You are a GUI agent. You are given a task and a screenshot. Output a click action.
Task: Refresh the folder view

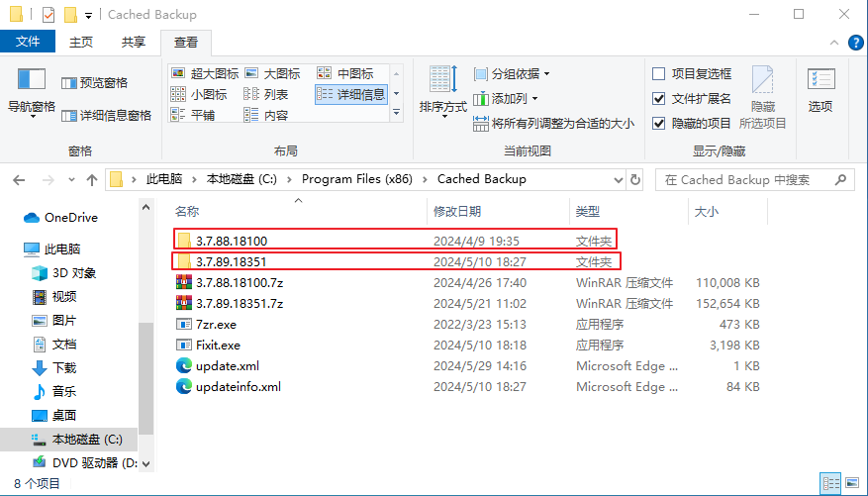coord(635,180)
